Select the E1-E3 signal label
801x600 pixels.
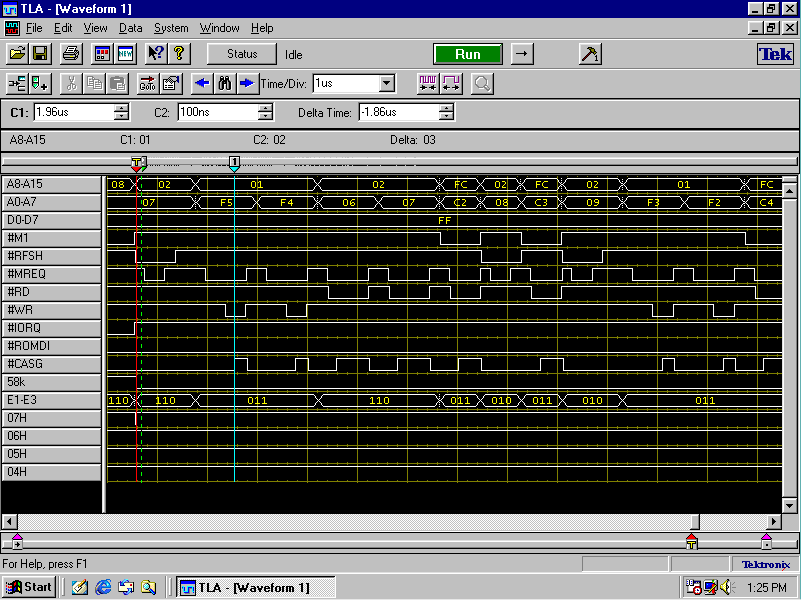click(x=52, y=400)
